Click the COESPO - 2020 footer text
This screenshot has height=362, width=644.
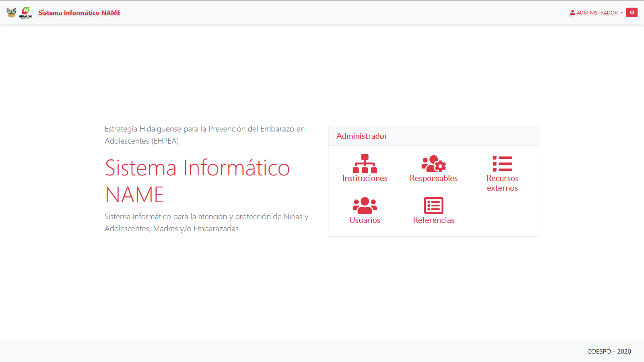click(609, 352)
